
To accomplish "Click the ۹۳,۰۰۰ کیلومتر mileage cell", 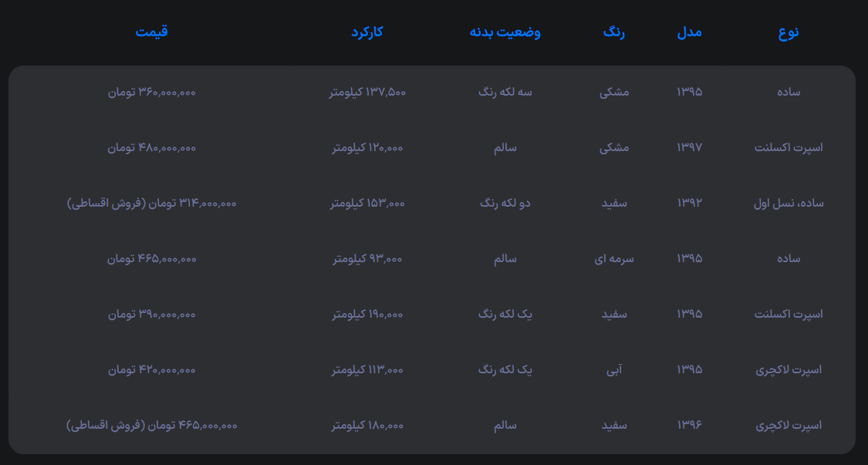I will (x=367, y=258).
